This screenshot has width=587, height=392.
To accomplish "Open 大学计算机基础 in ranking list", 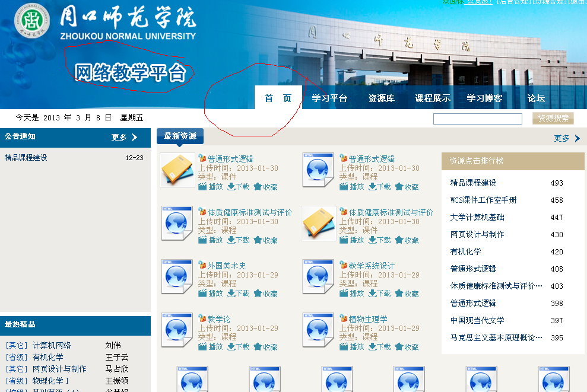I will (x=477, y=218).
